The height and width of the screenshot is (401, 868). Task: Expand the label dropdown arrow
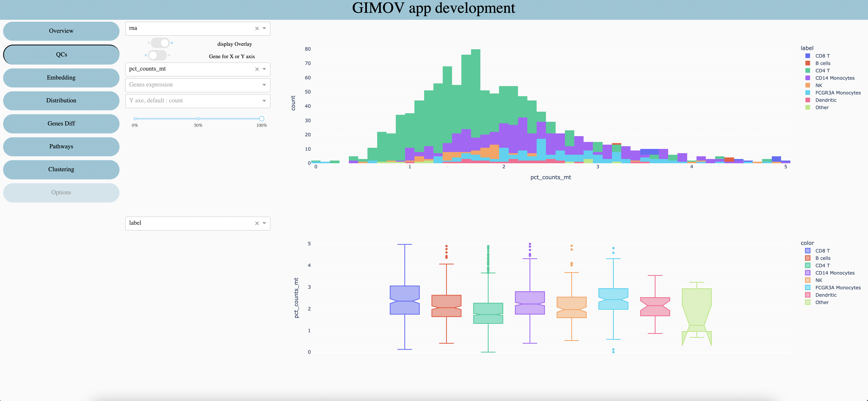pyautogui.click(x=264, y=223)
